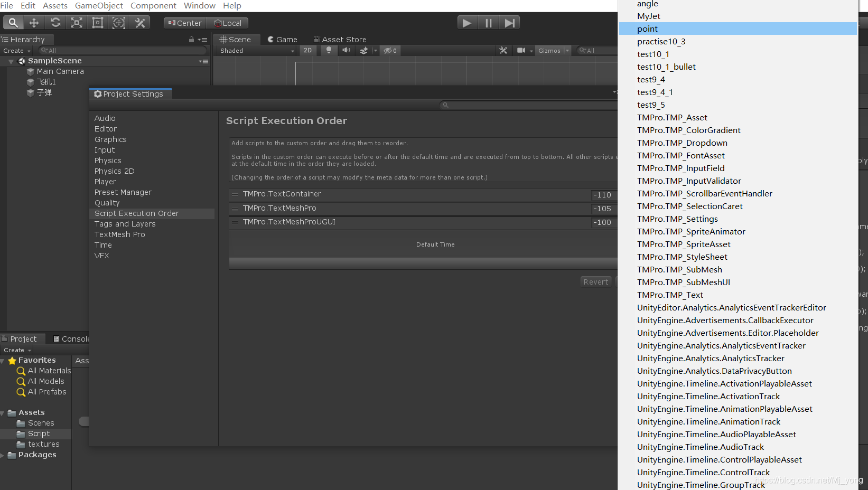The width and height of the screenshot is (868, 490).
Task: Select the combined Transform tool
Action: (119, 23)
